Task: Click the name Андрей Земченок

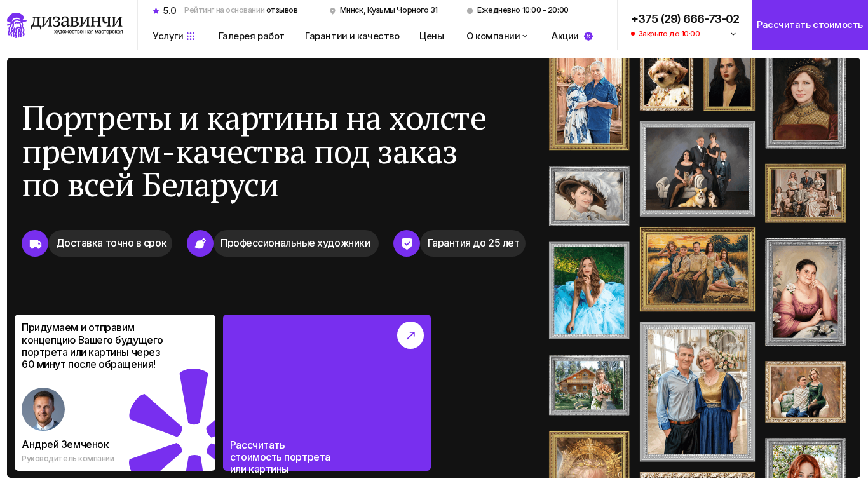Action: [x=65, y=444]
